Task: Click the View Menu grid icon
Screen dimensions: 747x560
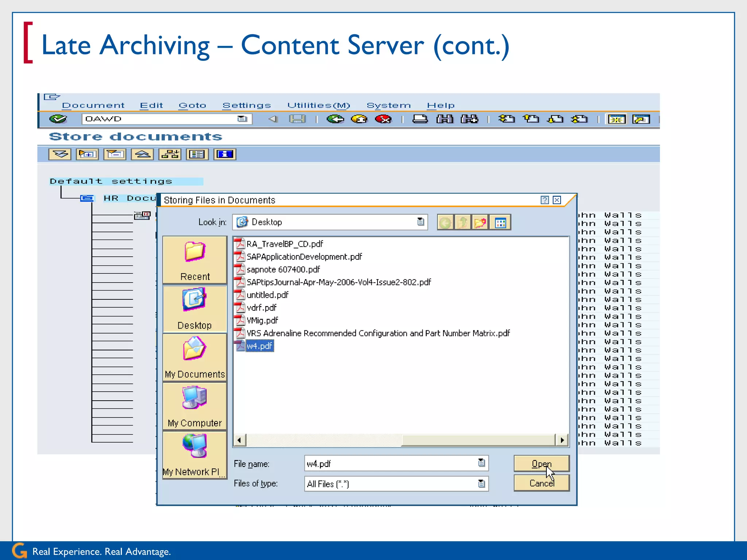Action: point(500,222)
